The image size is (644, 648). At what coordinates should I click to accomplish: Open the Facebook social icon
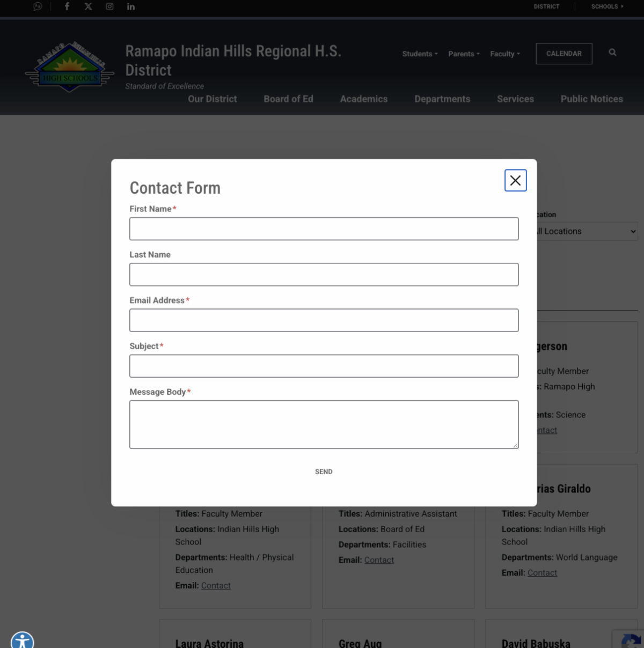[67, 6]
